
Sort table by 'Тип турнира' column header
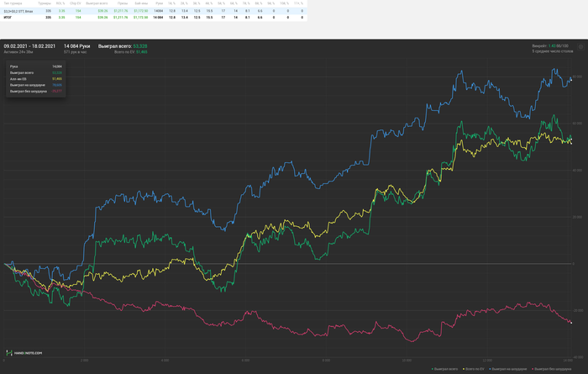coord(13,3)
